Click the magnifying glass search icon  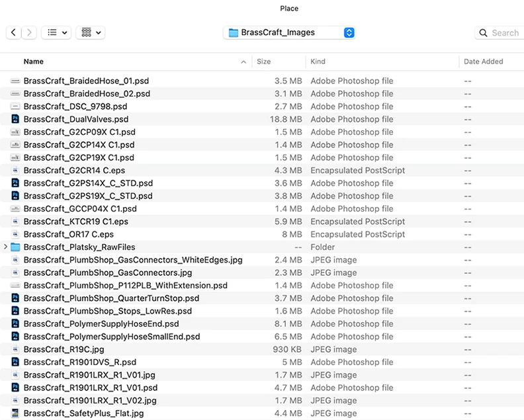[483, 33]
